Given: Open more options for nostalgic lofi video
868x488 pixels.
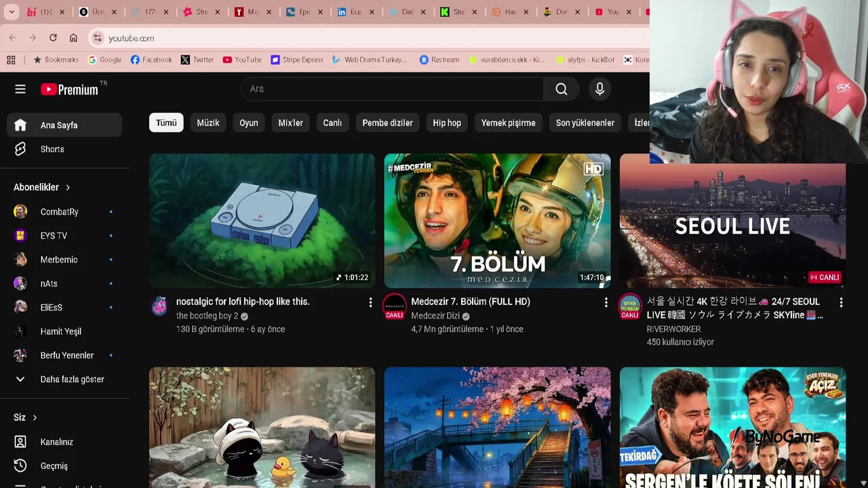Looking at the screenshot, I should coord(370,302).
